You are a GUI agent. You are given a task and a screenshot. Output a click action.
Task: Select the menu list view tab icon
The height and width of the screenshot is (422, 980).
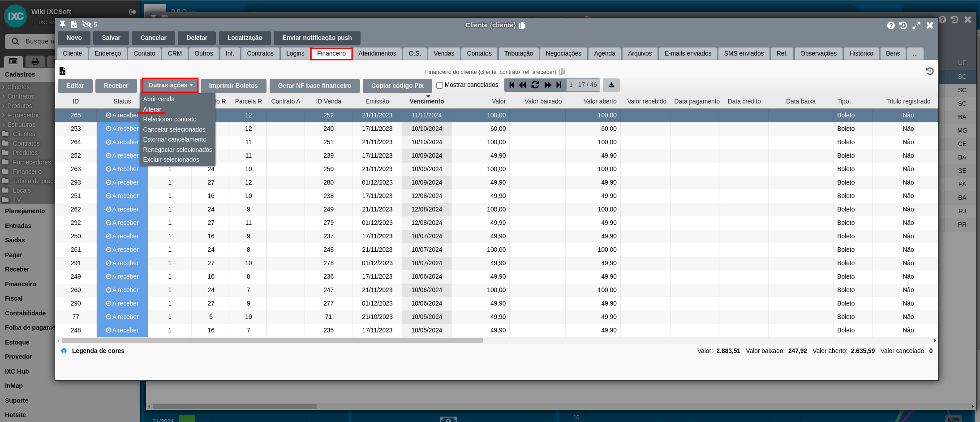pos(13,61)
